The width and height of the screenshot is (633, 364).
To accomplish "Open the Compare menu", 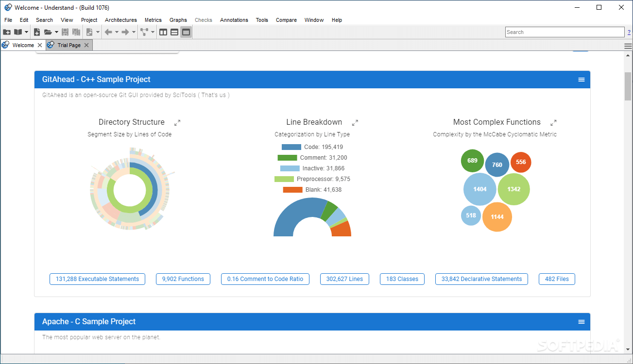I will 286,20.
